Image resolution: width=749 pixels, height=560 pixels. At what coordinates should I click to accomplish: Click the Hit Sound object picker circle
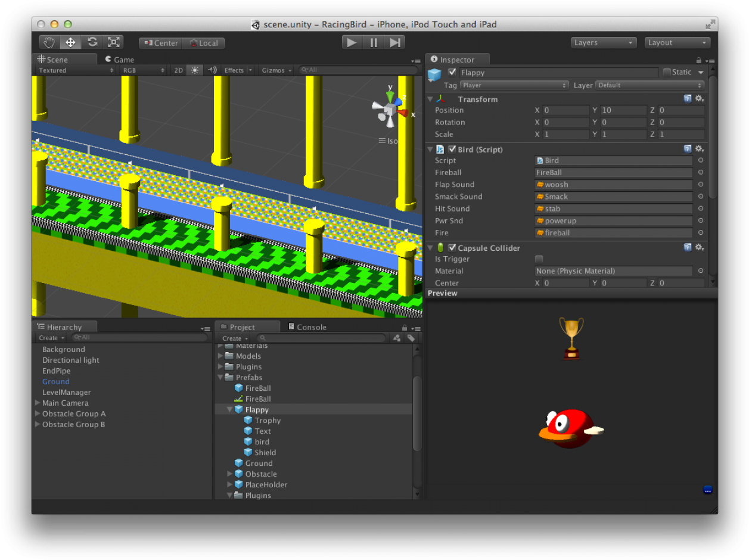(x=701, y=209)
